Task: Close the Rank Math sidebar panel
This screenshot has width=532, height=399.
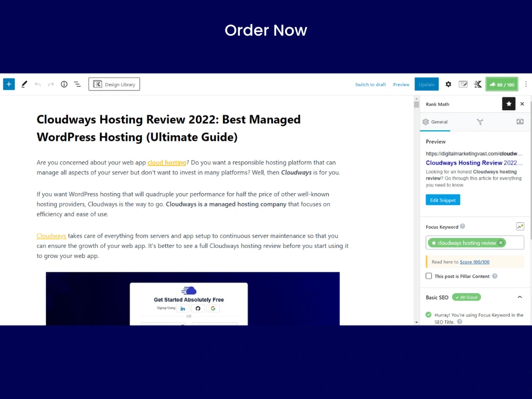Action: pyautogui.click(x=522, y=104)
